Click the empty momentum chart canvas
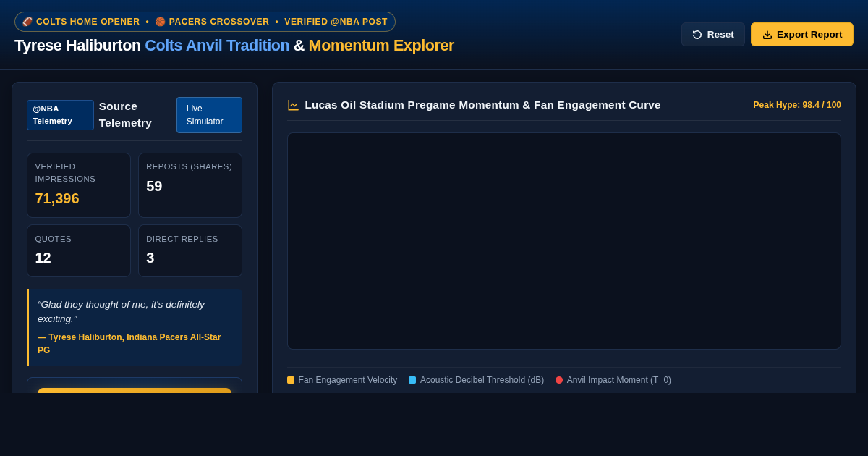The height and width of the screenshot is (456, 868). pyautogui.click(x=564, y=241)
